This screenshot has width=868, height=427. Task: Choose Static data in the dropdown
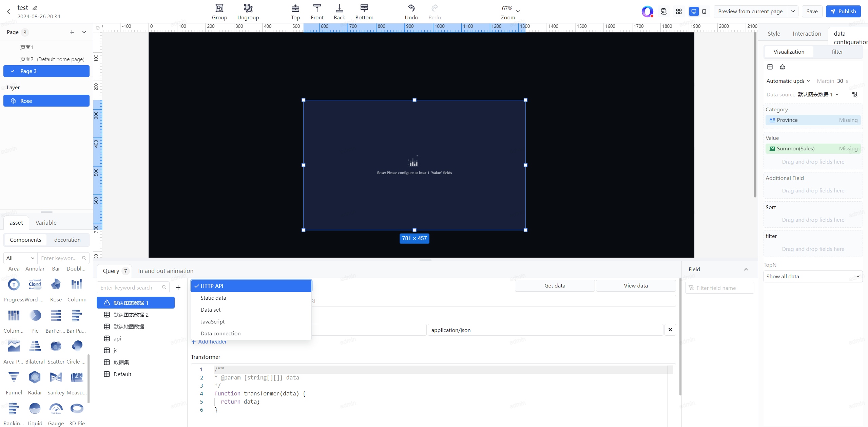[x=251, y=298]
